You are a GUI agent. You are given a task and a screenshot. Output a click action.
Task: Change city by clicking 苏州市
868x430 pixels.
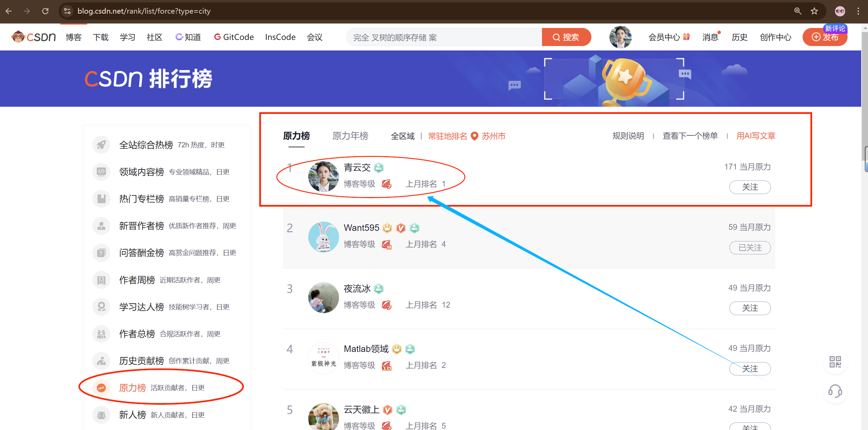[x=493, y=136]
